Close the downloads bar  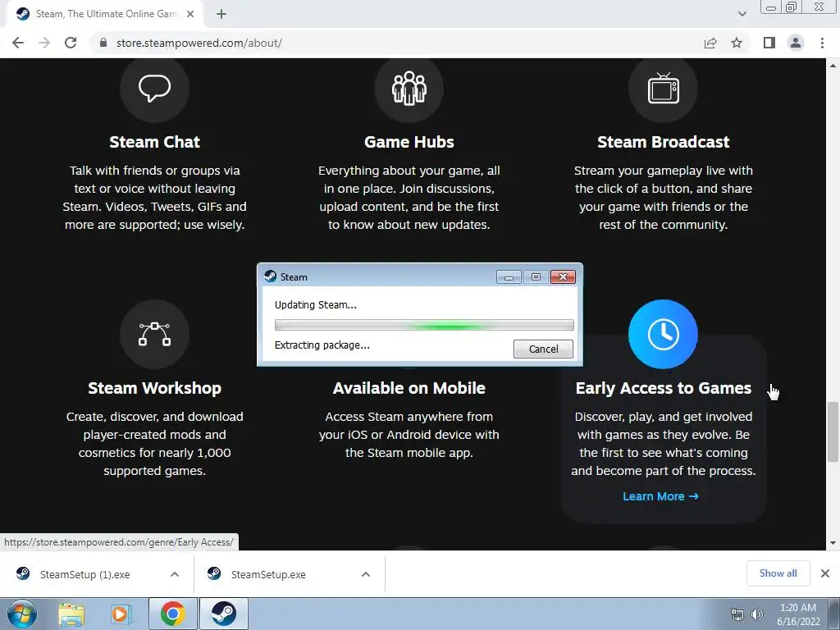[x=825, y=573]
